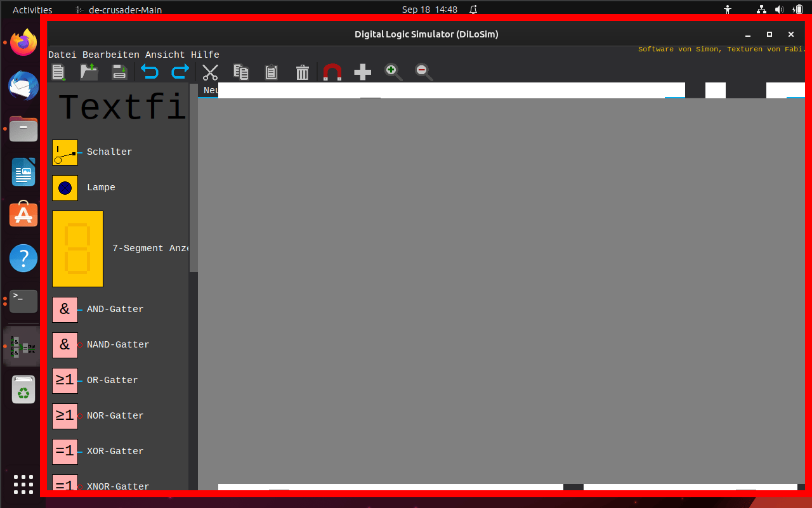
Task: Save the circuit with the disk icon
Action: 119,72
